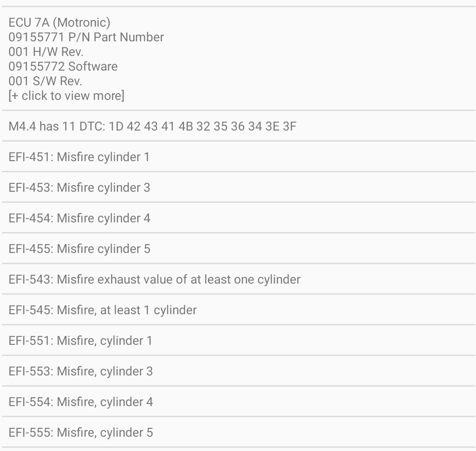Open EFI-543 Misfire exhaust value entry
This screenshot has height=451, width=476.
tap(154, 279)
